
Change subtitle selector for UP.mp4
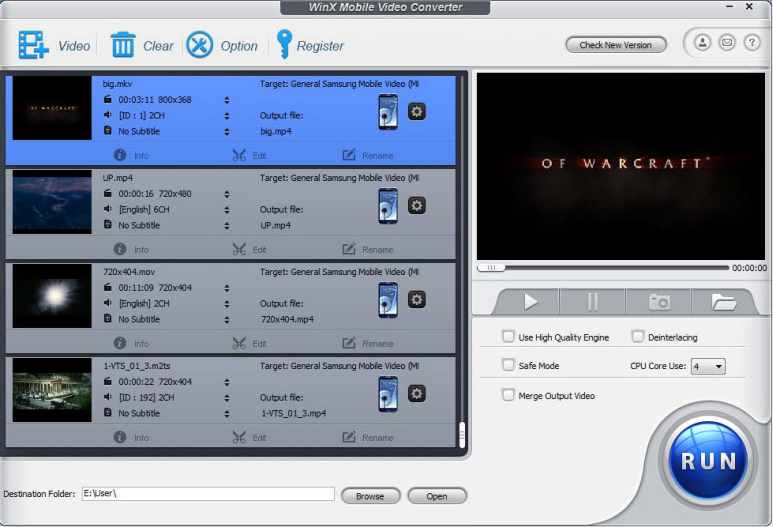[x=227, y=226]
